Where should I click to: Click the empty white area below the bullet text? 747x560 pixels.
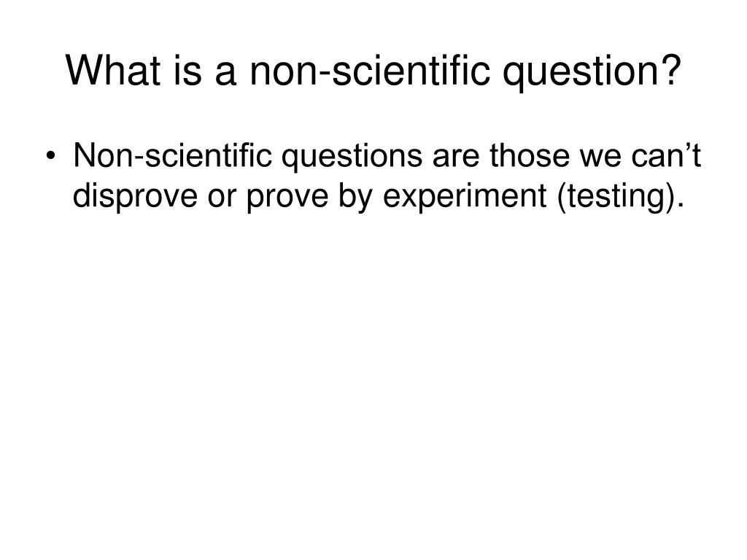coord(373,381)
